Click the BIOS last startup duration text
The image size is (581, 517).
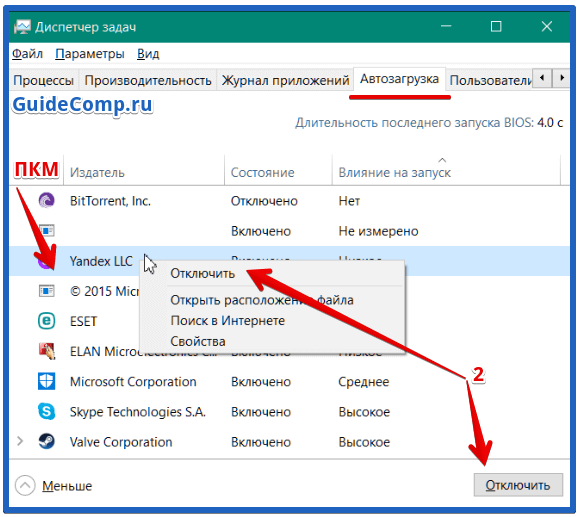429,123
